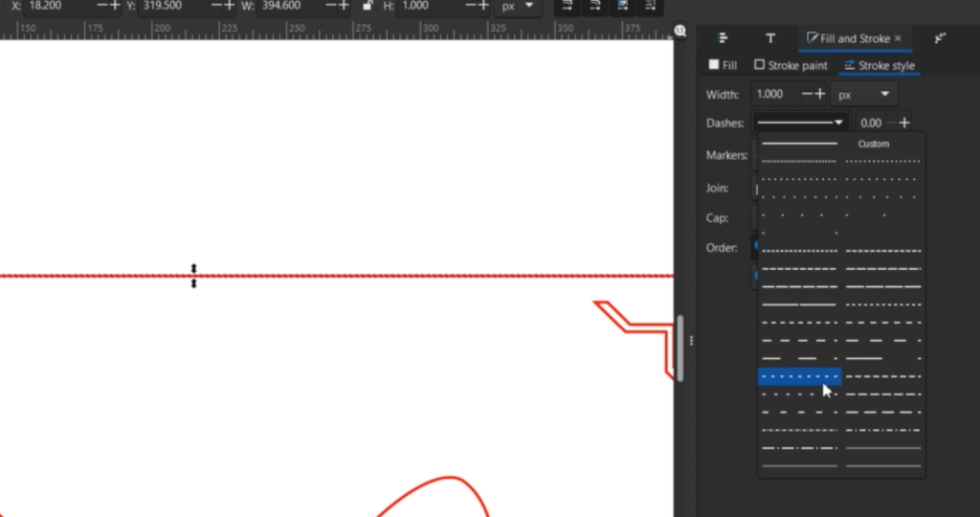Open the toolbar px unit dropdown
The height and width of the screenshot is (517, 980).
pos(518,6)
